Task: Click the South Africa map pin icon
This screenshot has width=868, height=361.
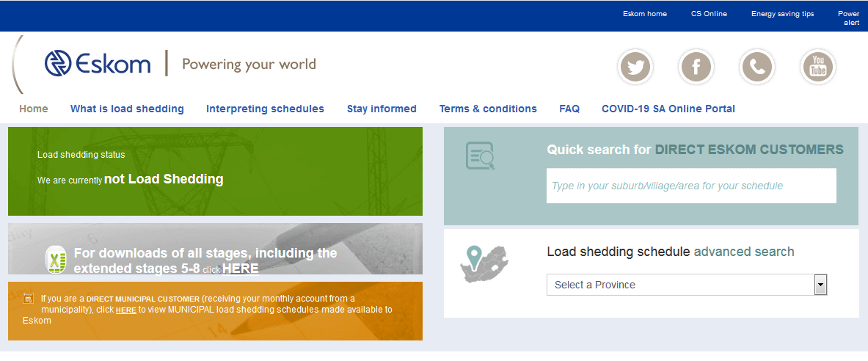Action: point(484,263)
